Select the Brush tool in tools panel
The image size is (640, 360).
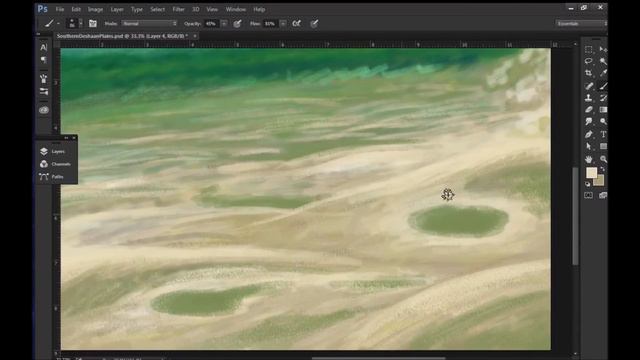click(603, 86)
